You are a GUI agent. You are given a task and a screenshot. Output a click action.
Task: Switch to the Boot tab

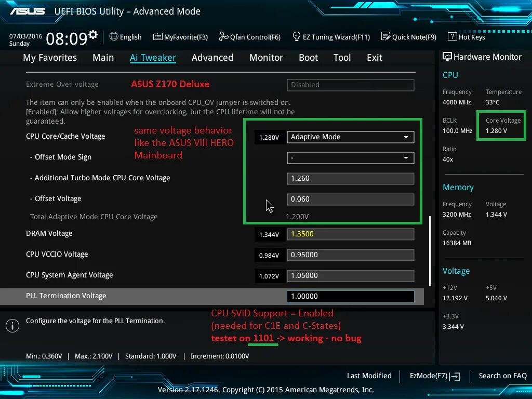tap(309, 58)
